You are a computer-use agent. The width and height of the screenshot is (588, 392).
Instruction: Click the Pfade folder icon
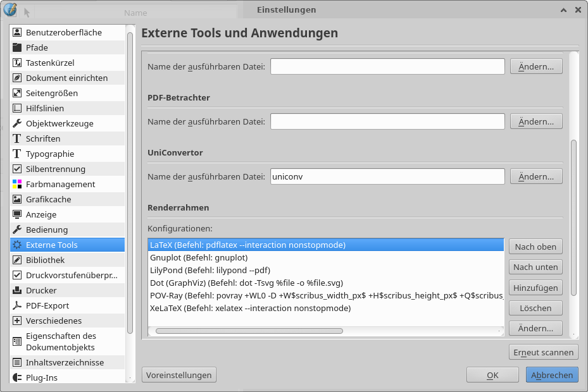pyautogui.click(x=17, y=47)
